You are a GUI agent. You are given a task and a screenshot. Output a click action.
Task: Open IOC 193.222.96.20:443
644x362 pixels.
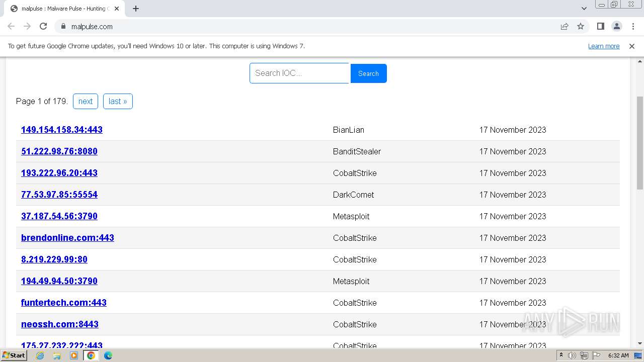point(59,173)
